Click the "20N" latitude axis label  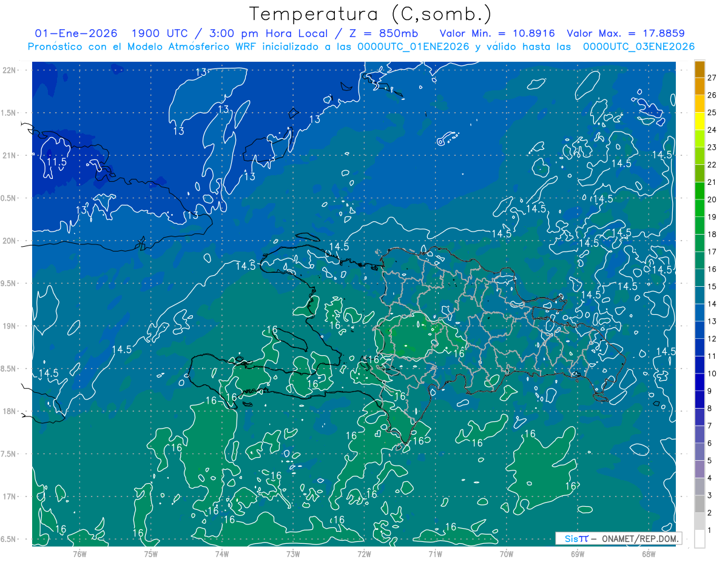tap(10, 241)
